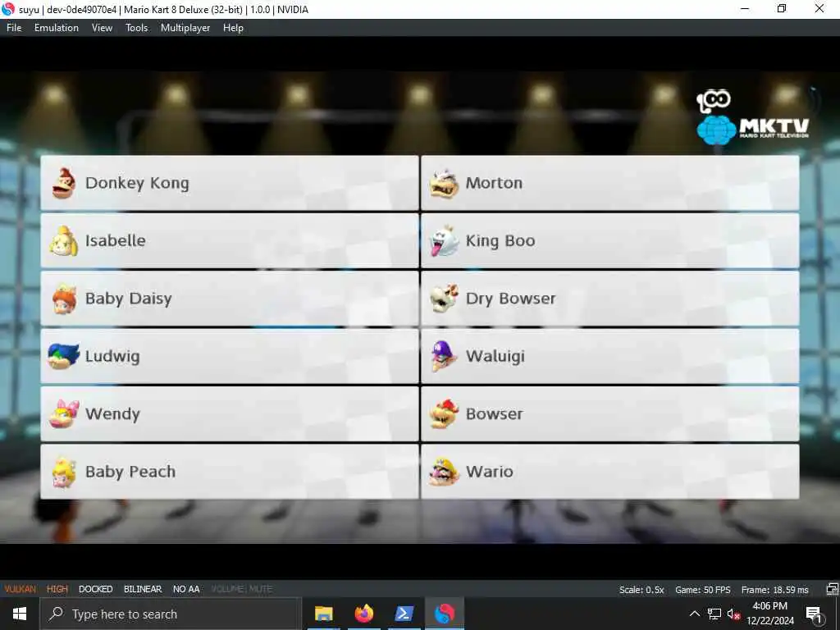Select the King Boo row
This screenshot has width=840, height=630.
pos(610,241)
